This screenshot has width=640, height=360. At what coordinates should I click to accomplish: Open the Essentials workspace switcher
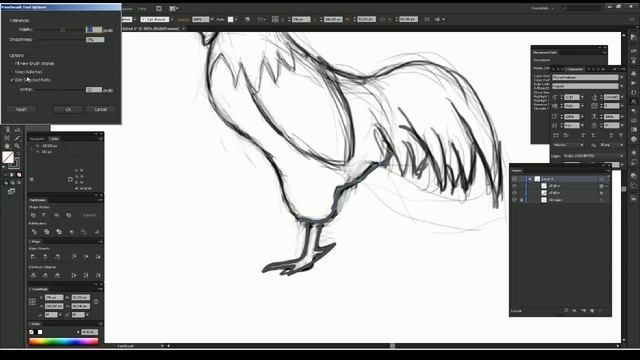(x=542, y=8)
